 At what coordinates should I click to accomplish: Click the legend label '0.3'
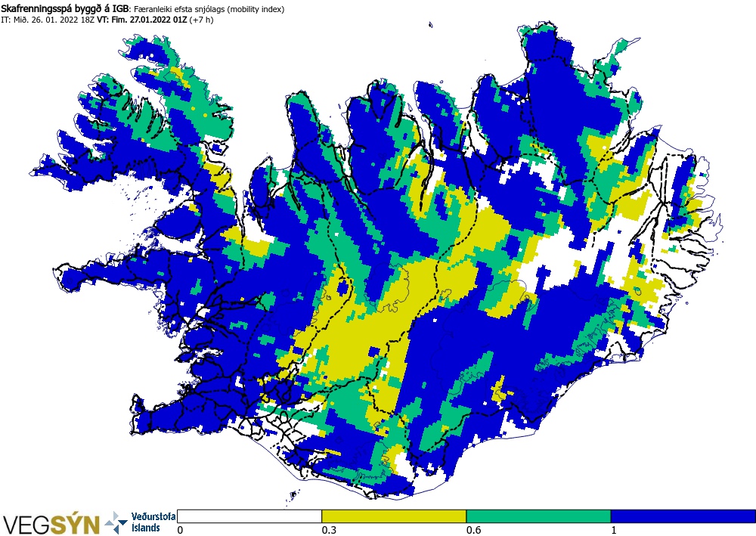pos(329,530)
